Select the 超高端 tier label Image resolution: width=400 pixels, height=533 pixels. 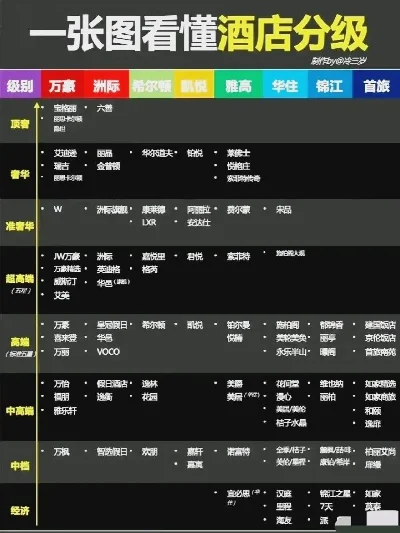click(x=20, y=279)
